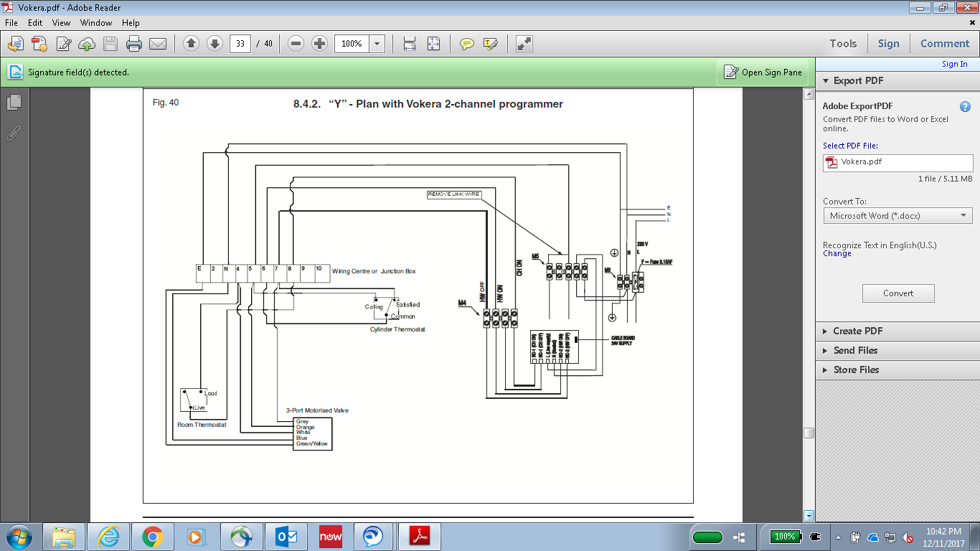The width and height of the screenshot is (980, 551).
Task: Expand the Create PDF section
Action: [x=857, y=331]
